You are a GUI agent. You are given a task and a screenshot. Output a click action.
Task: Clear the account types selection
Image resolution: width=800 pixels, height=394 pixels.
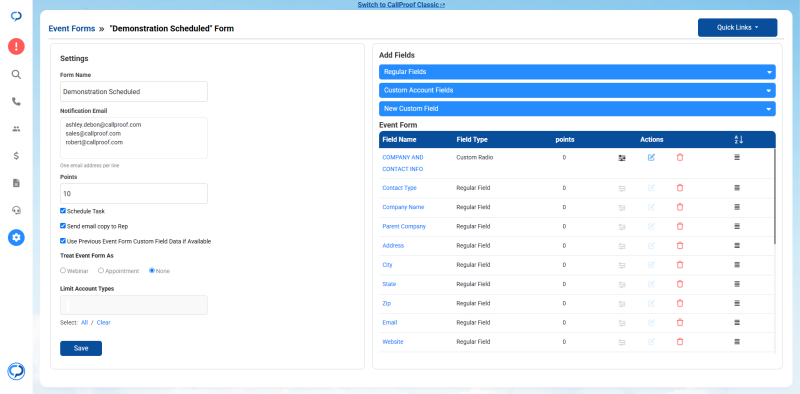(x=104, y=323)
